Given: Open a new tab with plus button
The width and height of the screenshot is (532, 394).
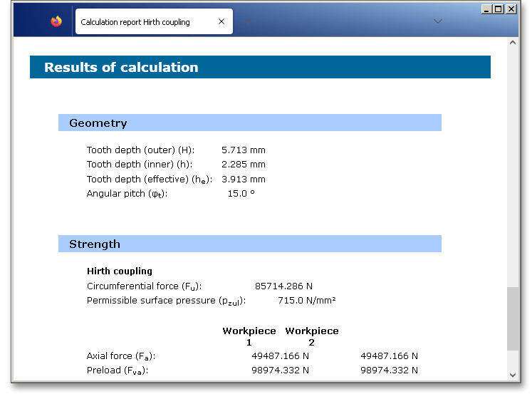Looking at the screenshot, I should click(x=249, y=22).
